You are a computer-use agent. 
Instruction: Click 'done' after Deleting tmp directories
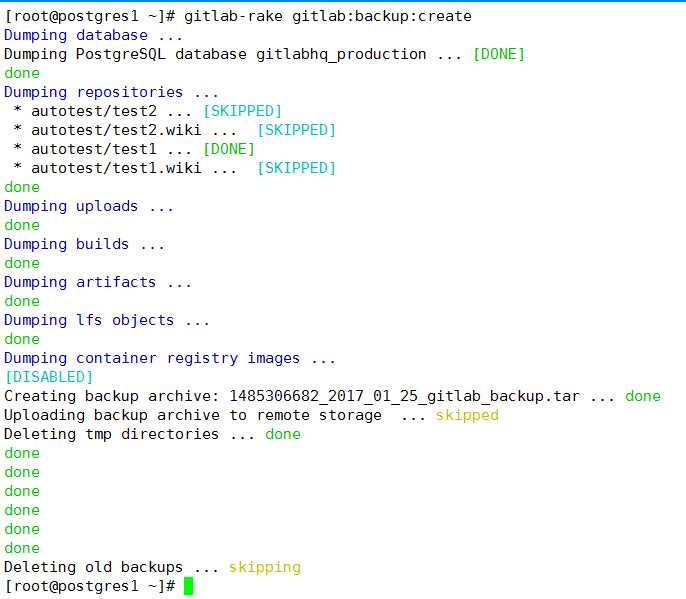(283, 434)
